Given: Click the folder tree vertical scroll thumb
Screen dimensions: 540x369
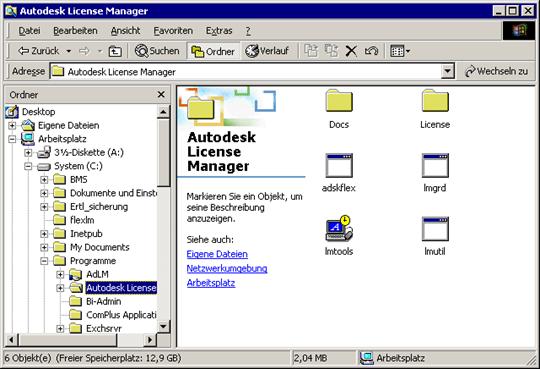Looking at the screenshot, I should [x=163, y=153].
